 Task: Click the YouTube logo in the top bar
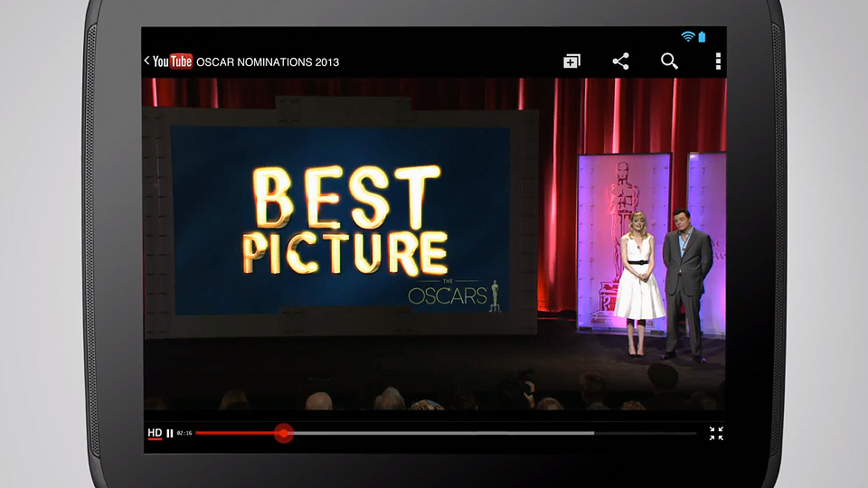[172, 61]
